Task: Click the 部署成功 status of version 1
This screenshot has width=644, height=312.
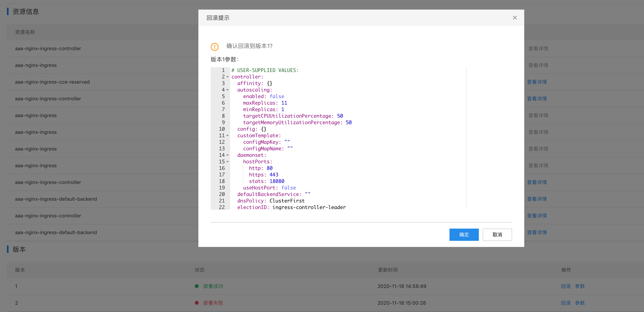Action: (x=213, y=286)
